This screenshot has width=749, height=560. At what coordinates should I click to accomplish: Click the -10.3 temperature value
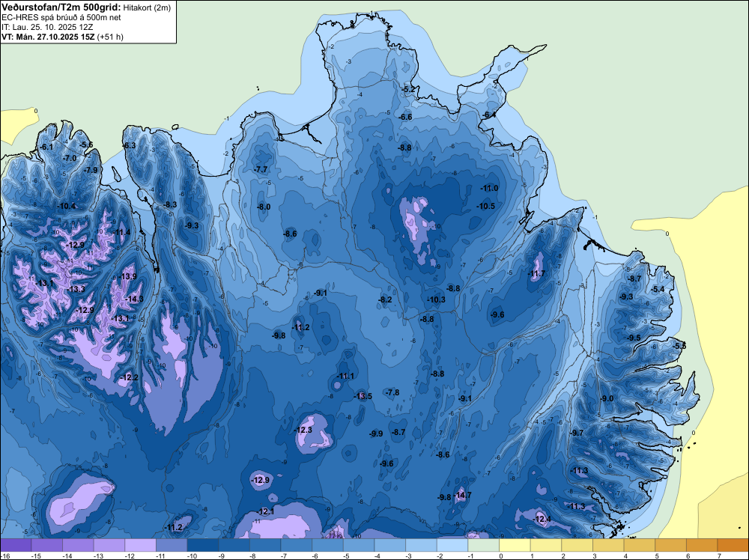[436, 299]
